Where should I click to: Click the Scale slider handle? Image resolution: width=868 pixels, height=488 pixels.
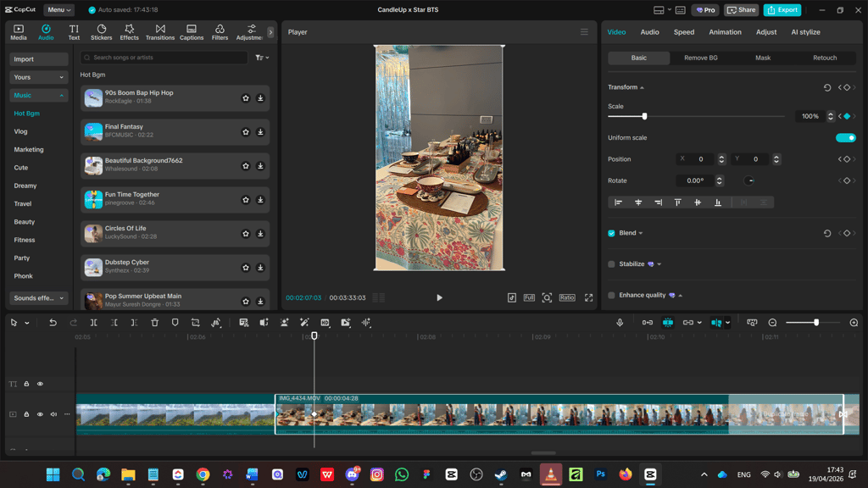(644, 116)
